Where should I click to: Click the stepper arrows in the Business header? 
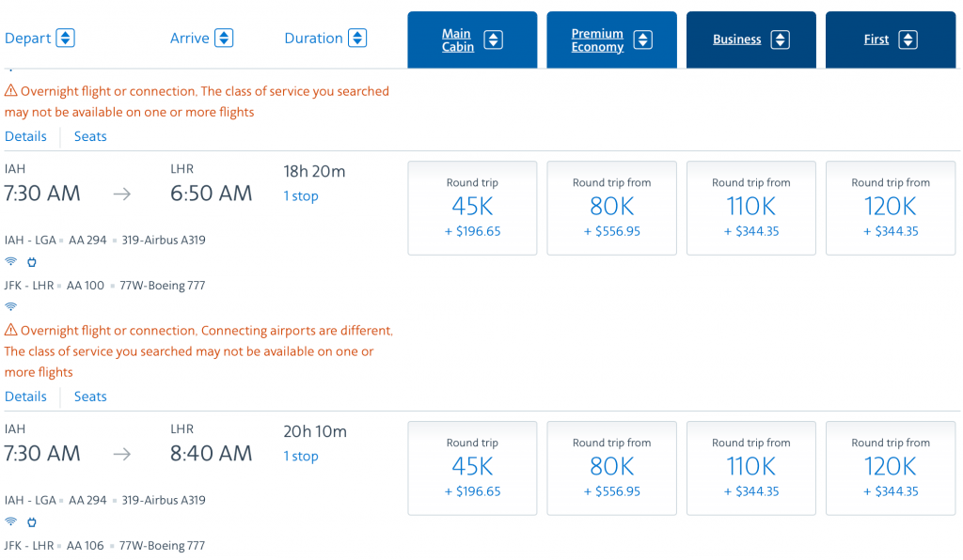780,39
